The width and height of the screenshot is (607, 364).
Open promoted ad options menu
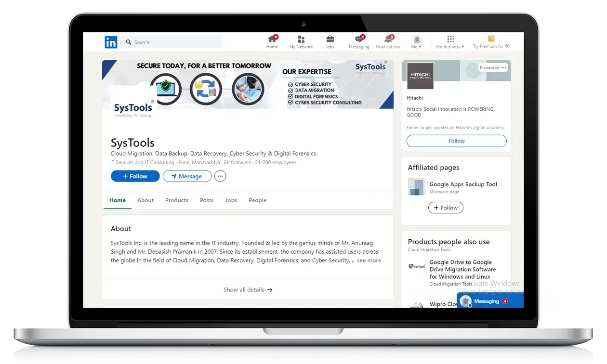pyautogui.click(x=504, y=68)
